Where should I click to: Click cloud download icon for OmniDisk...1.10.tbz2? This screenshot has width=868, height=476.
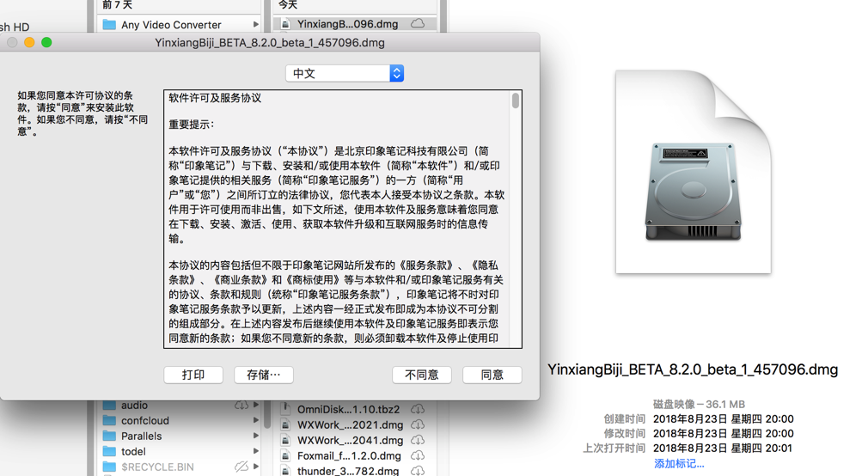(418, 409)
